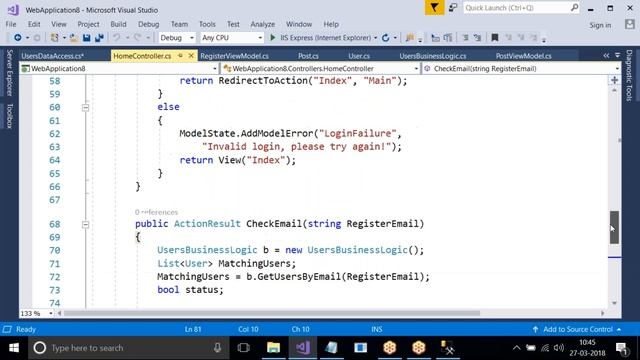640x360 pixels.
Task: Click the split editor plus icon above scrollbar
Action: pyautogui.click(x=614, y=80)
